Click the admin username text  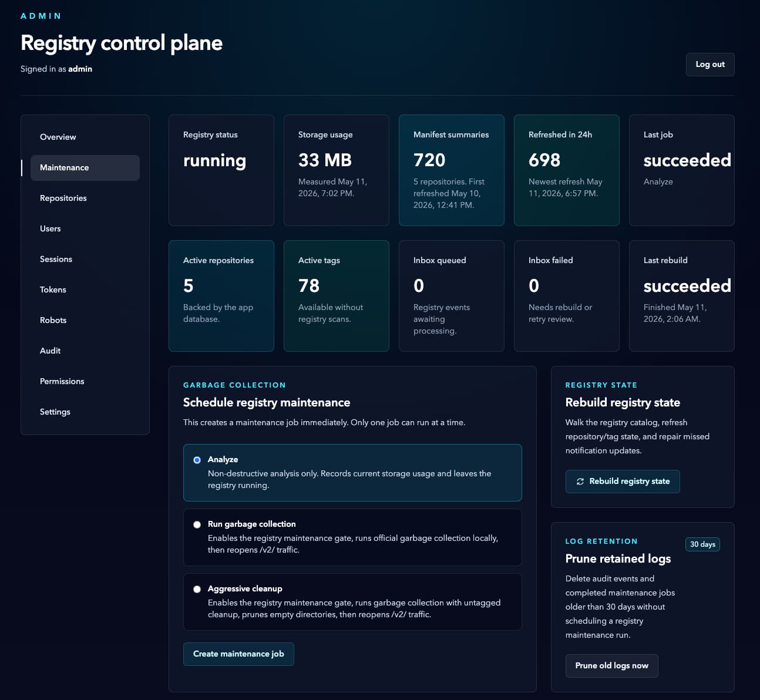[80, 69]
